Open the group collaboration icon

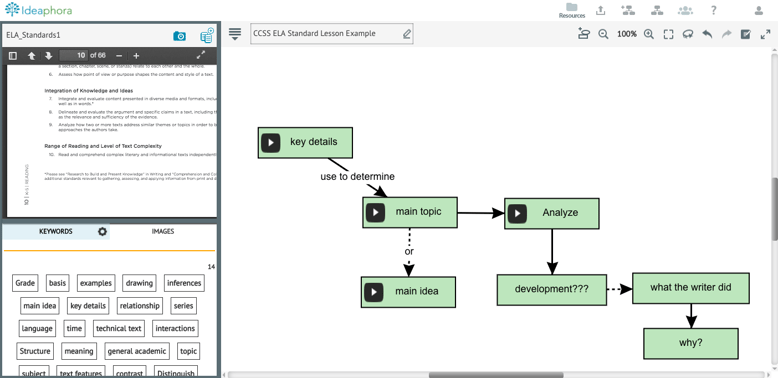(x=685, y=10)
